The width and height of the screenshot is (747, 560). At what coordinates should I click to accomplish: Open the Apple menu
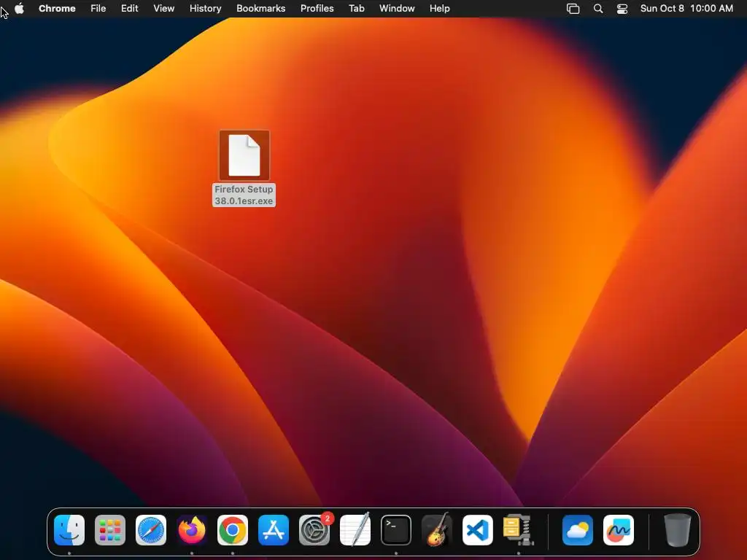[20, 8]
